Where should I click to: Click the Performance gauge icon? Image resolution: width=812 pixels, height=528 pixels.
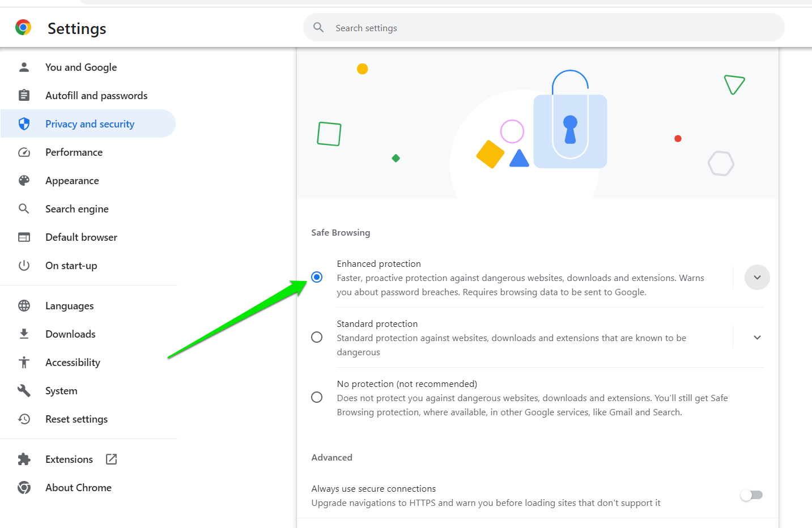pyautogui.click(x=24, y=152)
